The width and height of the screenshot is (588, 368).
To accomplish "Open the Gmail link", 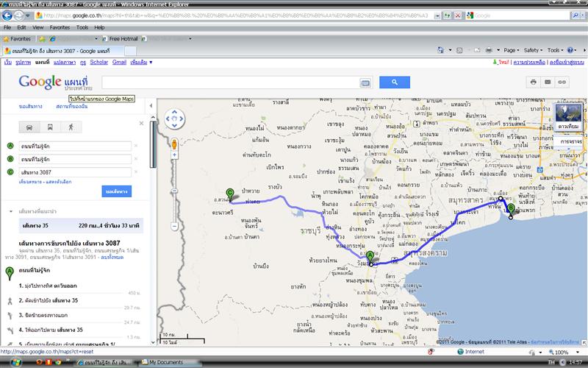I will coord(119,63).
